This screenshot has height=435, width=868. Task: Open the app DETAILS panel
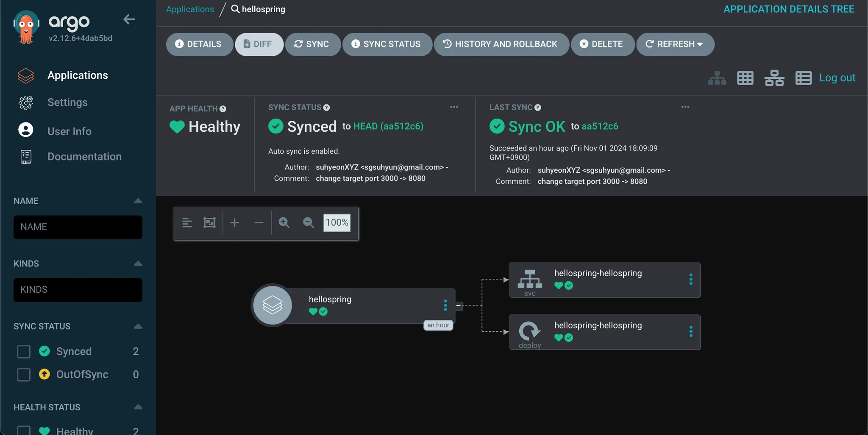point(200,44)
